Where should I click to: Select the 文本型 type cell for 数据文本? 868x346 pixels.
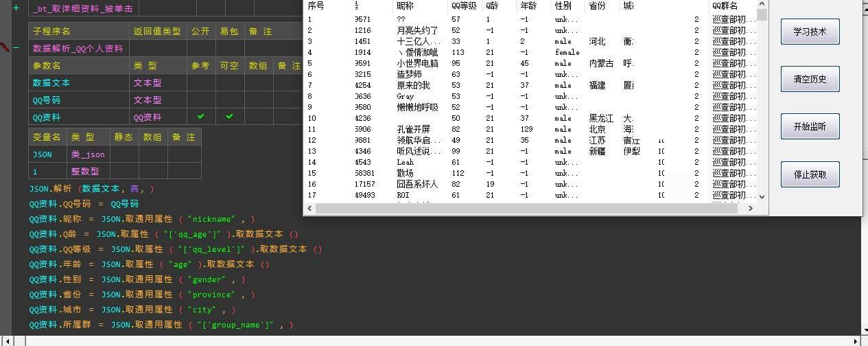148,82
